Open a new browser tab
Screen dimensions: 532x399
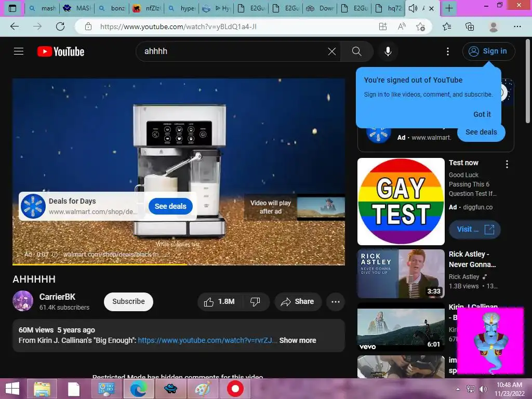tap(449, 8)
